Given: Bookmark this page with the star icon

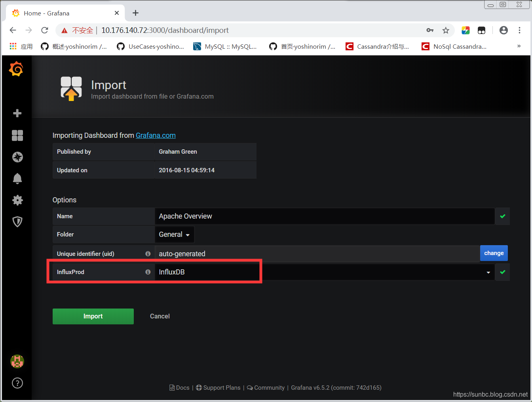Looking at the screenshot, I should click(446, 30).
